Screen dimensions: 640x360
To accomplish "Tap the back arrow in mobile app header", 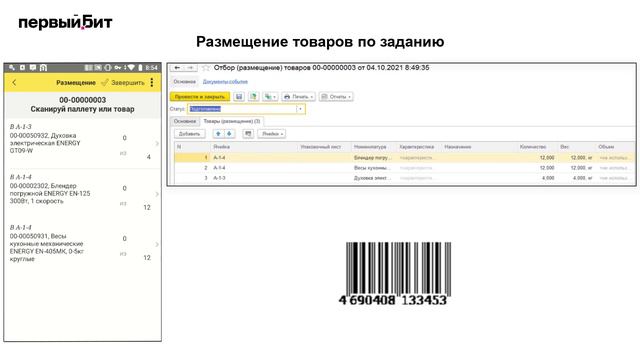I will (14, 82).
